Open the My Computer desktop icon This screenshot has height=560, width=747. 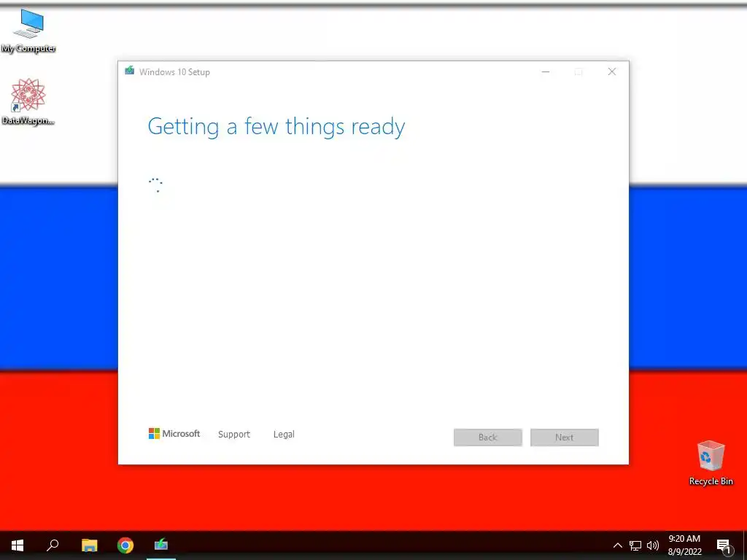28,31
